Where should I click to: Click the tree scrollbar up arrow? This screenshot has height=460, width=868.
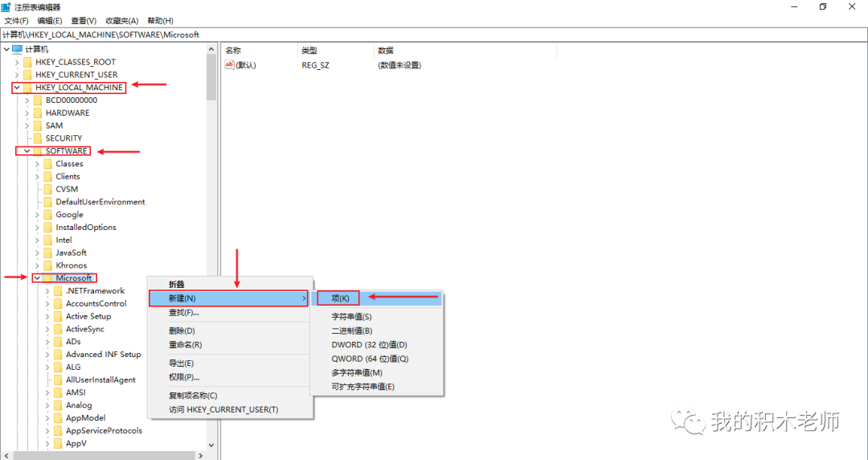[x=211, y=49]
